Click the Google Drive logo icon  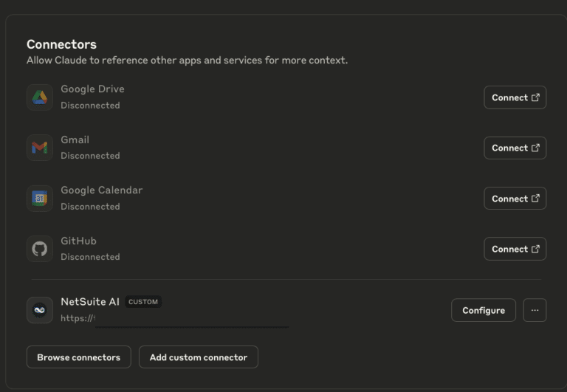[x=40, y=97]
